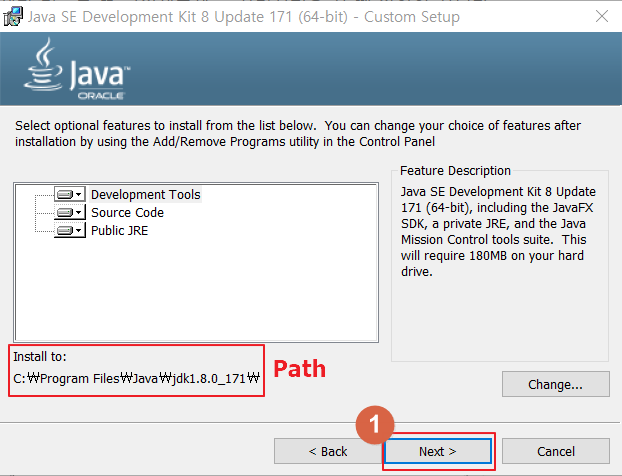Click the installer icon in title bar
Image resolution: width=622 pixels, height=476 pixels.
tap(13, 17)
